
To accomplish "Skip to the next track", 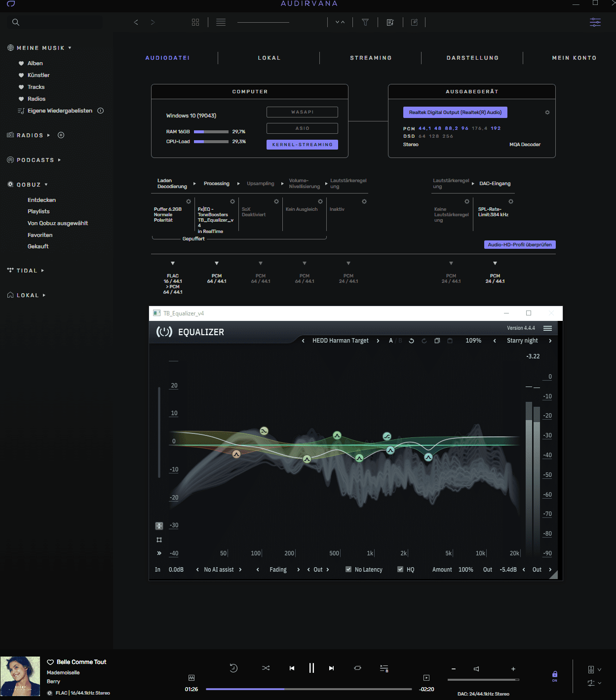I will tap(332, 668).
